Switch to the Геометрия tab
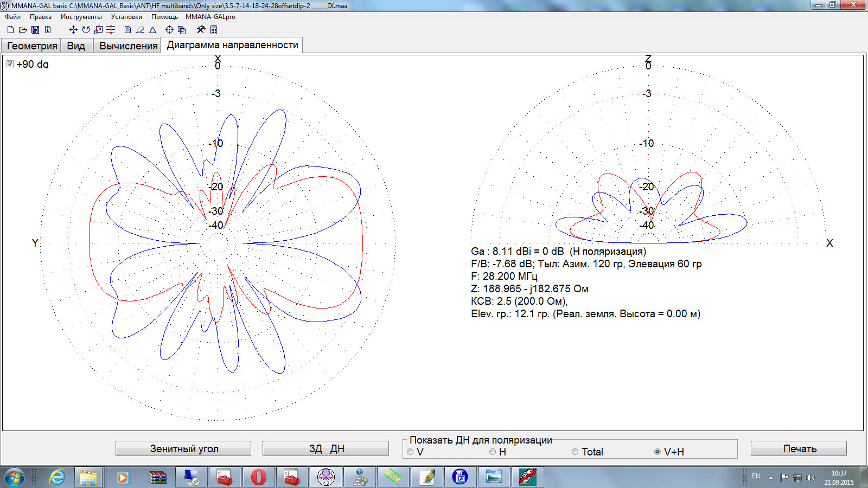 coord(32,46)
